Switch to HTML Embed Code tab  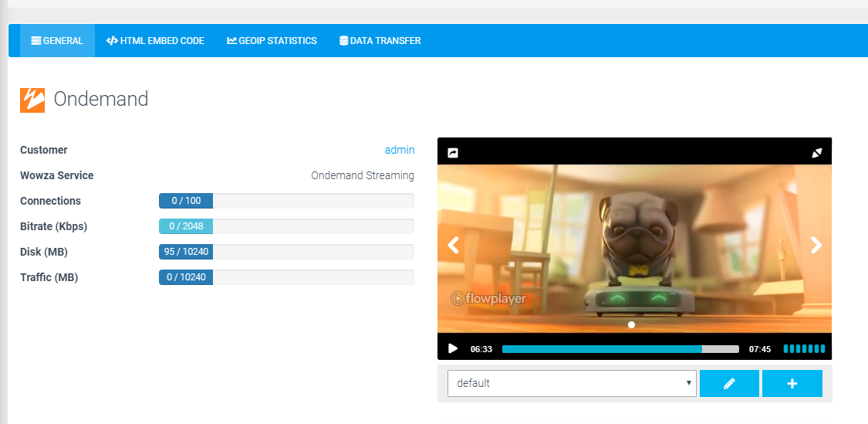coord(155,40)
